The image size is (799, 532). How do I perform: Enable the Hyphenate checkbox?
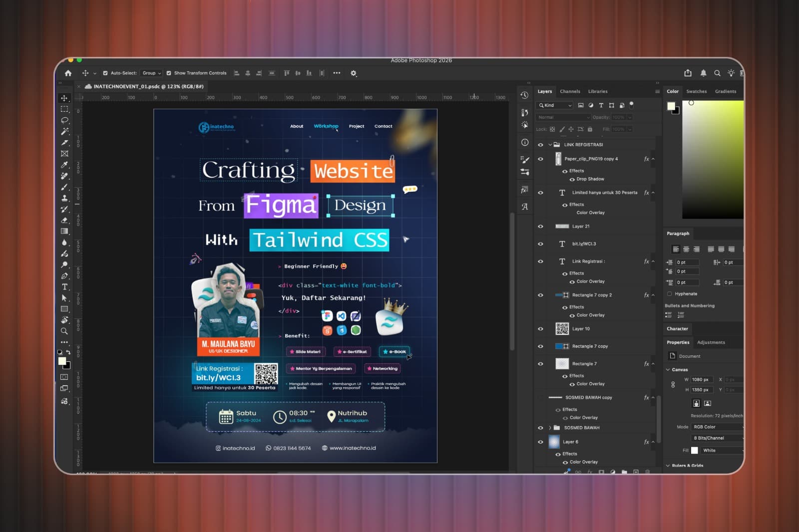coord(670,294)
